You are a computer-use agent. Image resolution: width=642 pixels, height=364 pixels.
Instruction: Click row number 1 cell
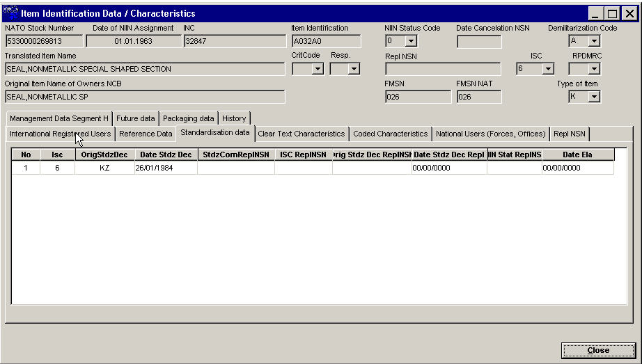tap(26, 168)
